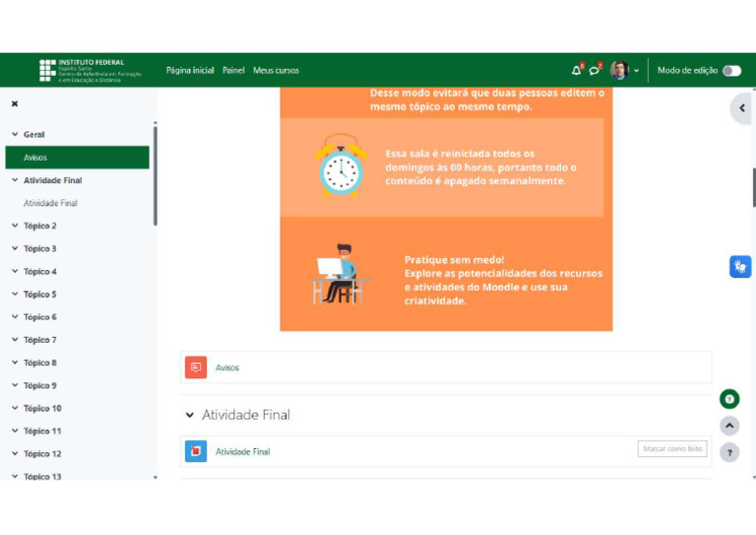Open the notifications bell icon
Screen dimensions: 756x535
[576, 71]
